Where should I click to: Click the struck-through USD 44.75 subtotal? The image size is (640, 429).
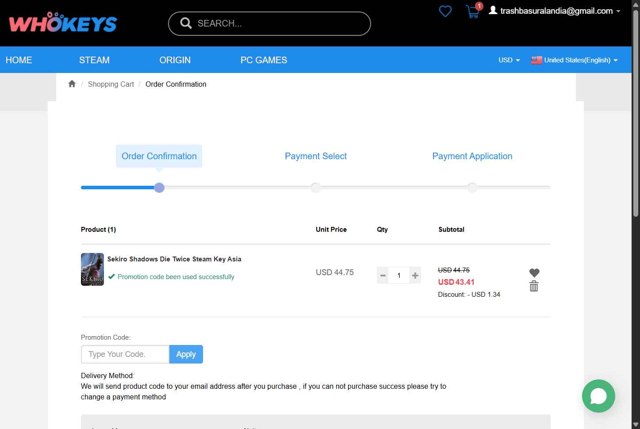(x=453, y=270)
